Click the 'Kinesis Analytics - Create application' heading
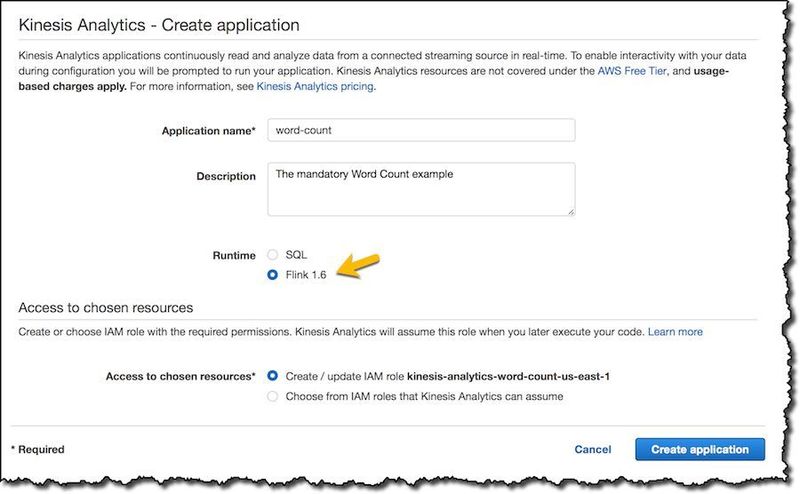800x494 pixels. [x=159, y=25]
